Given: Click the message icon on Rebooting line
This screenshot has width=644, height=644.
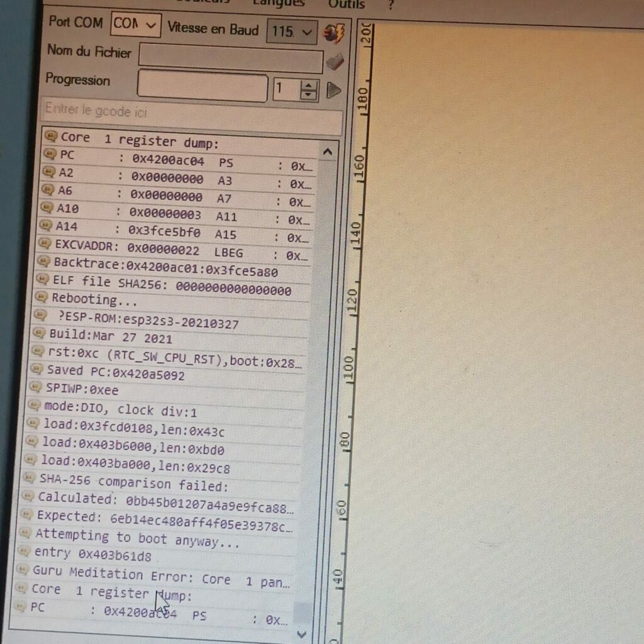Looking at the screenshot, I should (42, 297).
